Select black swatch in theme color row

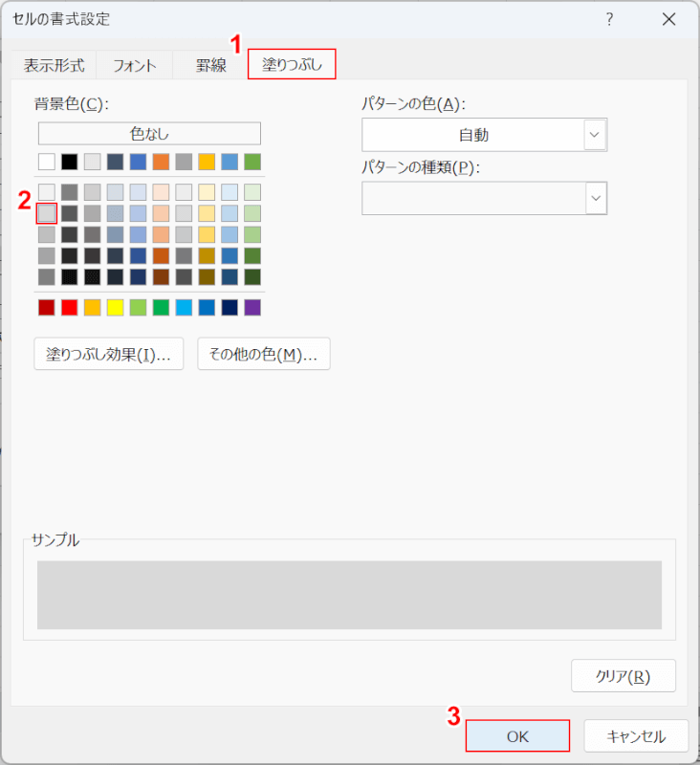pos(69,162)
